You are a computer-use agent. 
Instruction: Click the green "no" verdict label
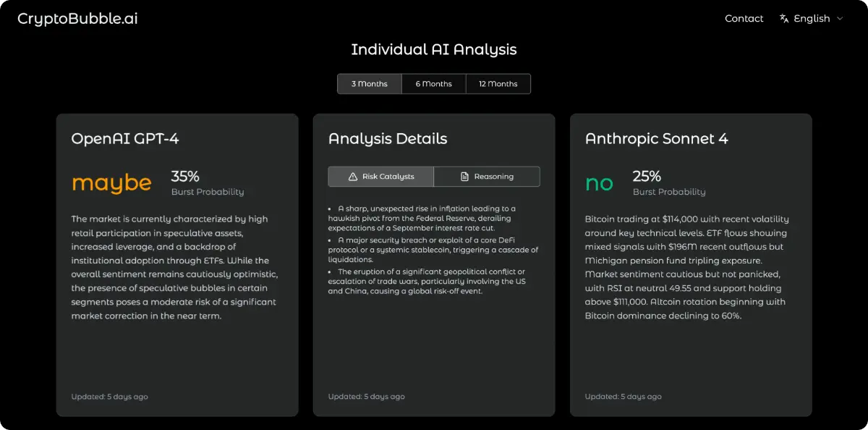[x=599, y=183]
